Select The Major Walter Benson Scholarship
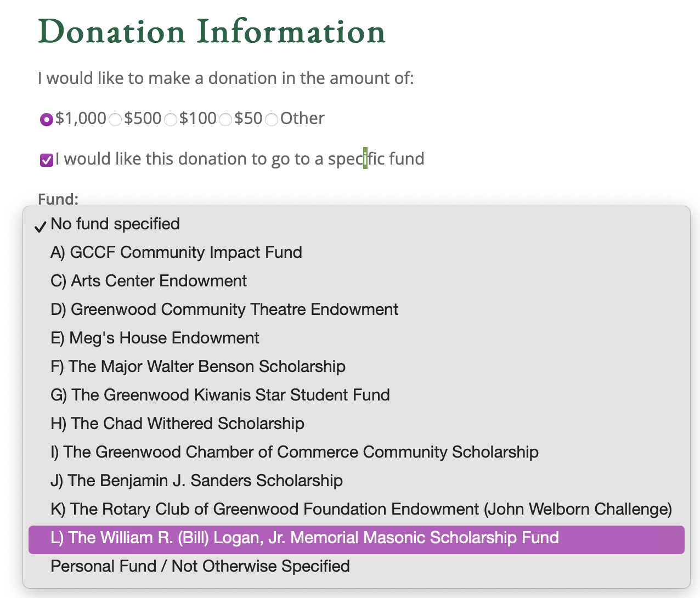Image resolution: width=700 pixels, height=598 pixels. click(x=357, y=366)
